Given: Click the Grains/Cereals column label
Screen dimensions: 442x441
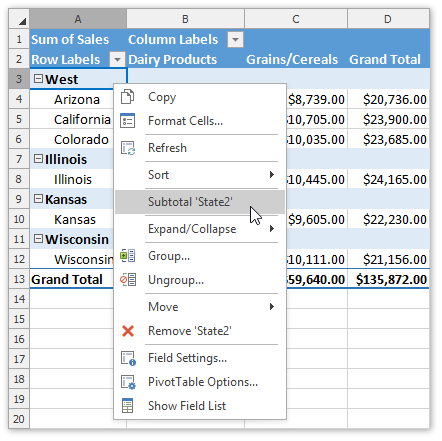Looking at the screenshot, I should 296,59.
